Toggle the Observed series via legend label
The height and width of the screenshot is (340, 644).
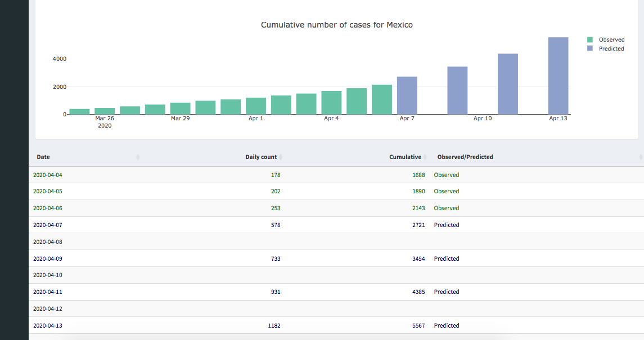pyautogui.click(x=611, y=40)
